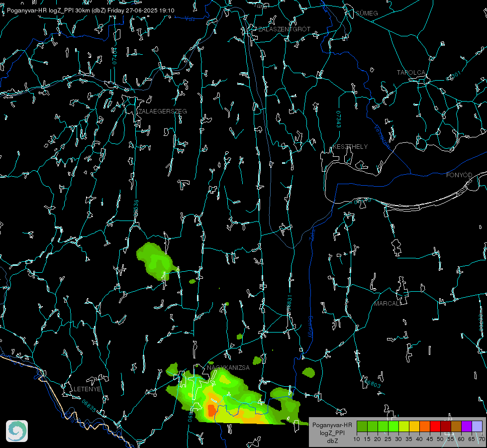Click the orange-red storm core near Nagykanizsa
The height and width of the screenshot is (448, 487).
point(212,410)
